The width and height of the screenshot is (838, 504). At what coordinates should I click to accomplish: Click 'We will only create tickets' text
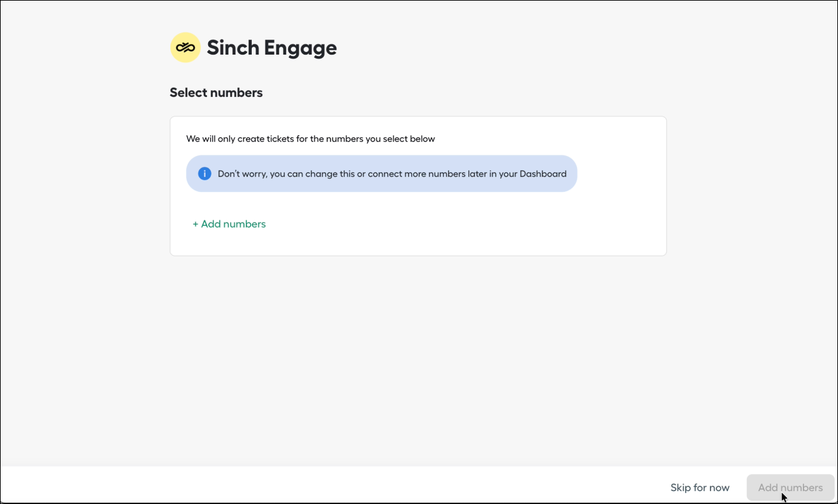[310, 139]
